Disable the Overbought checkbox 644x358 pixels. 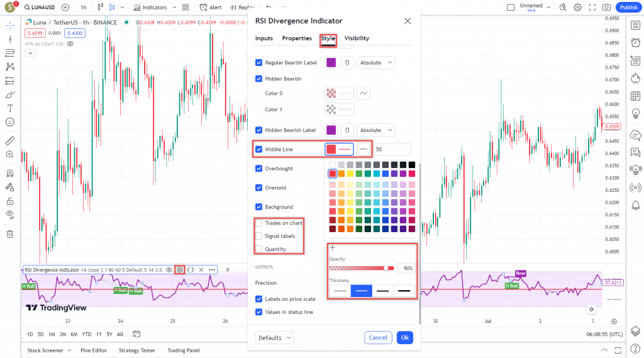pos(258,169)
